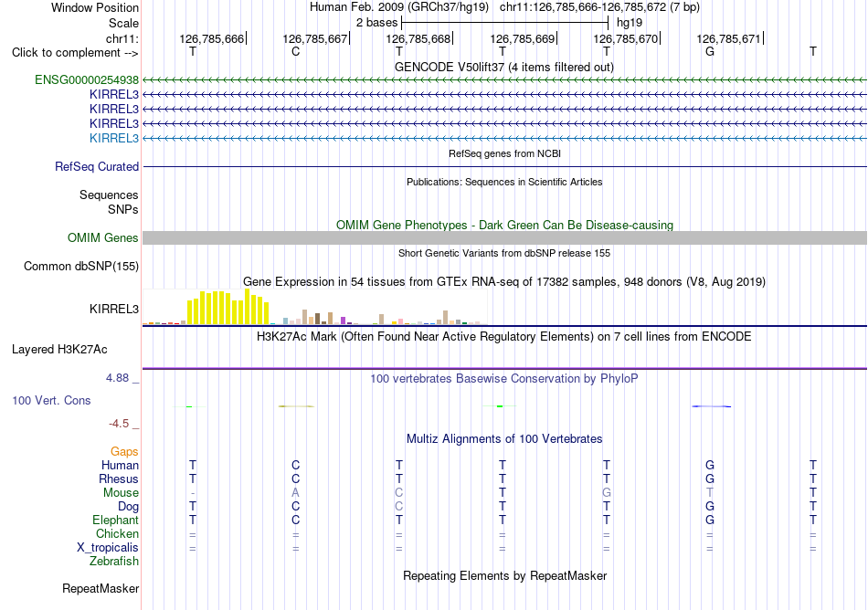Click the Mouse alignment row label
The width and height of the screenshot is (868, 610).
pyautogui.click(x=121, y=493)
